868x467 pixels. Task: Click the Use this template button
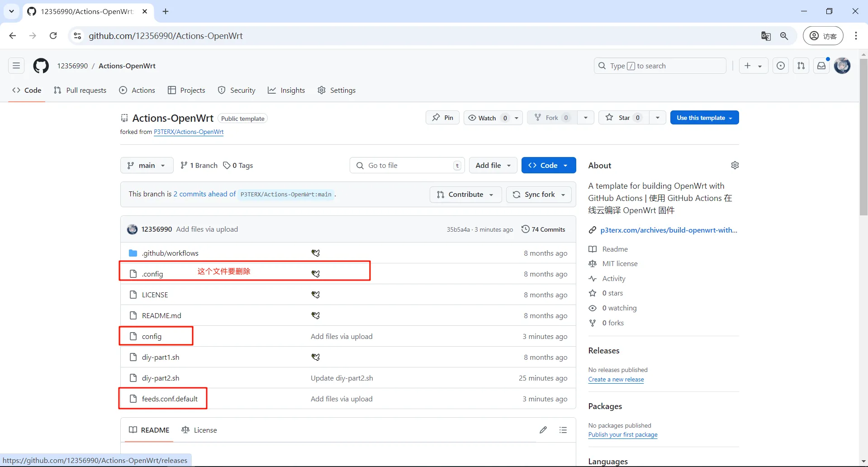[x=704, y=118]
